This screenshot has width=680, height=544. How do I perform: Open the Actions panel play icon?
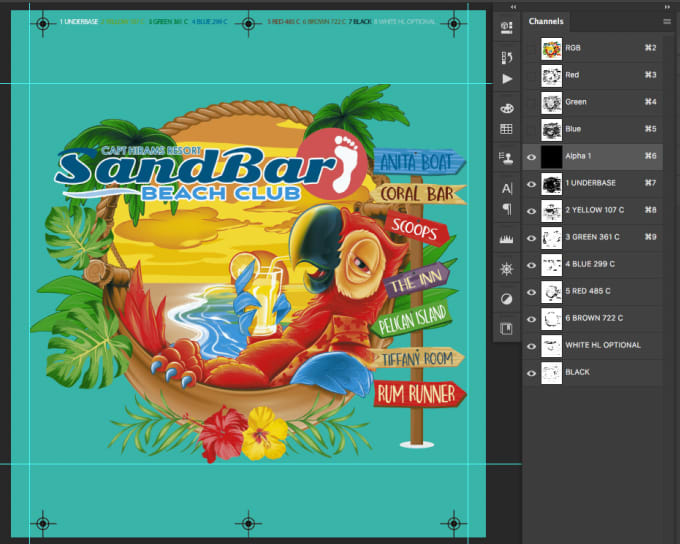click(x=507, y=79)
